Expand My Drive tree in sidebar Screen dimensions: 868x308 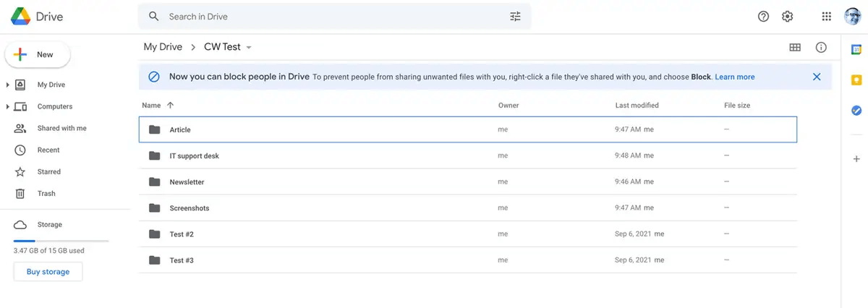point(7,85)
